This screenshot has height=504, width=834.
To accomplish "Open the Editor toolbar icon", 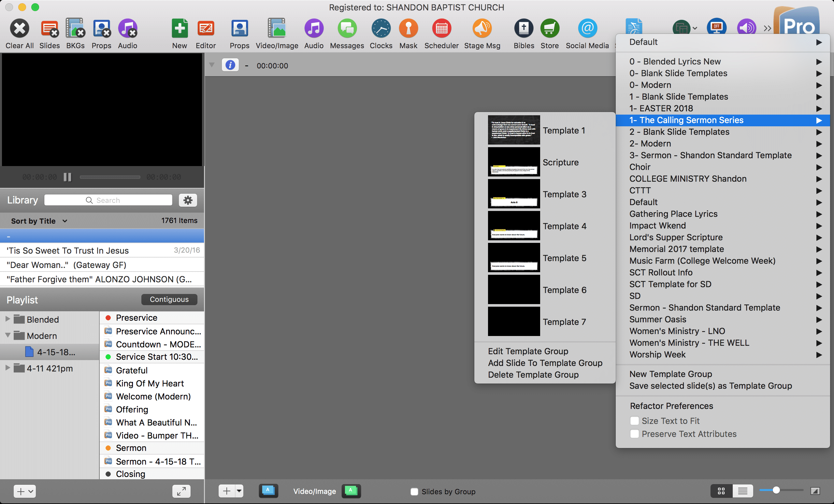I will (206, 28).
